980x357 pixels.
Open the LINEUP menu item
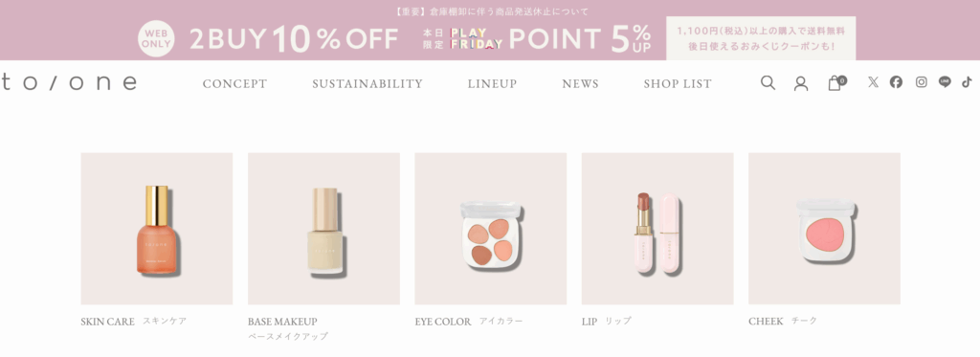pos(493,84)
